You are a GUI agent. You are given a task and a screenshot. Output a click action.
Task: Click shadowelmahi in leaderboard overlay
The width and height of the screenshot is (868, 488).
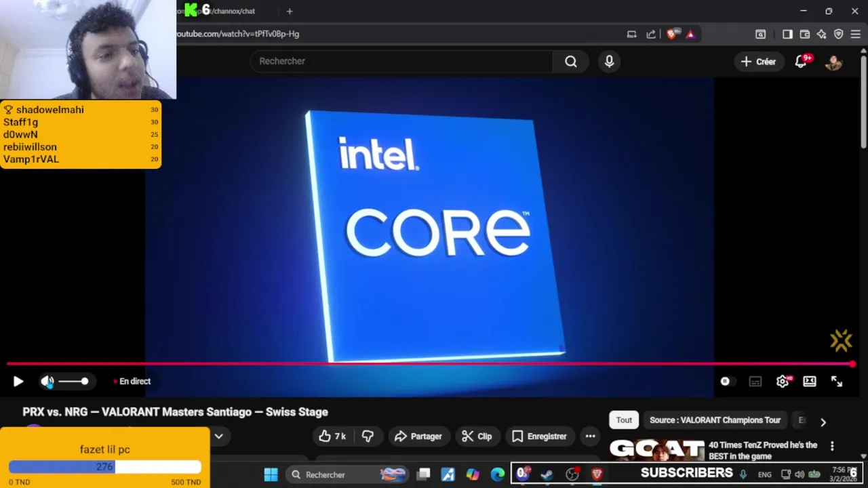(x=50, y=110)
